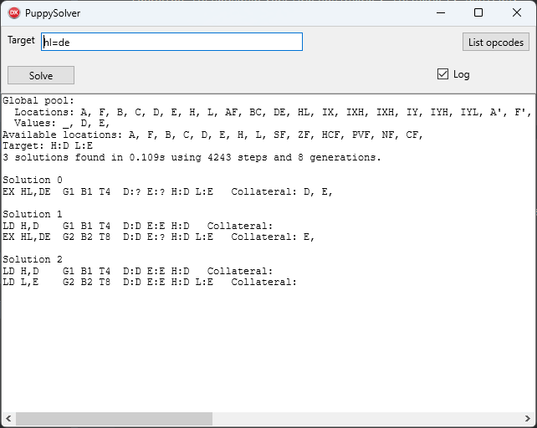The width and height of the screenshot is (537, 428).
Task: Click the horizontal scrollbar left arrow
Action: [x=8, y=418]
